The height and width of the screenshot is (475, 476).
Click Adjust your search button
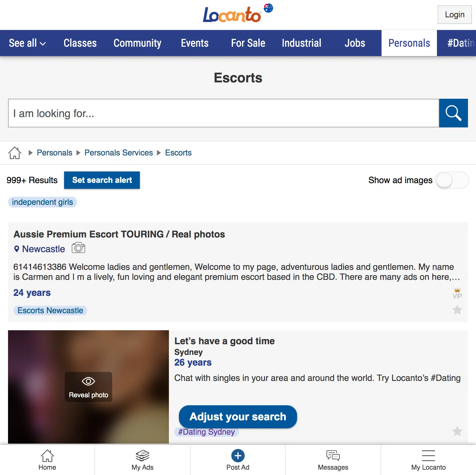pos(238,417)
